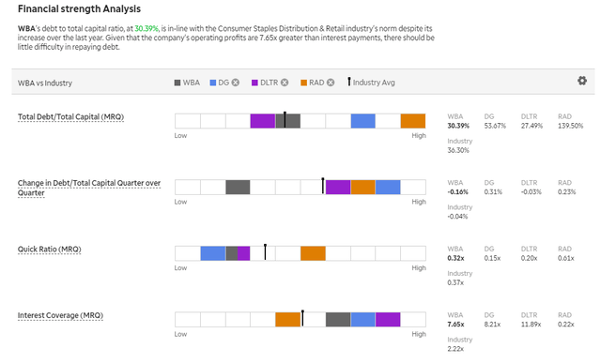Select orange RAD bar in Total Debt row
This screenshot has width=601, height=364.
point(413,121)
